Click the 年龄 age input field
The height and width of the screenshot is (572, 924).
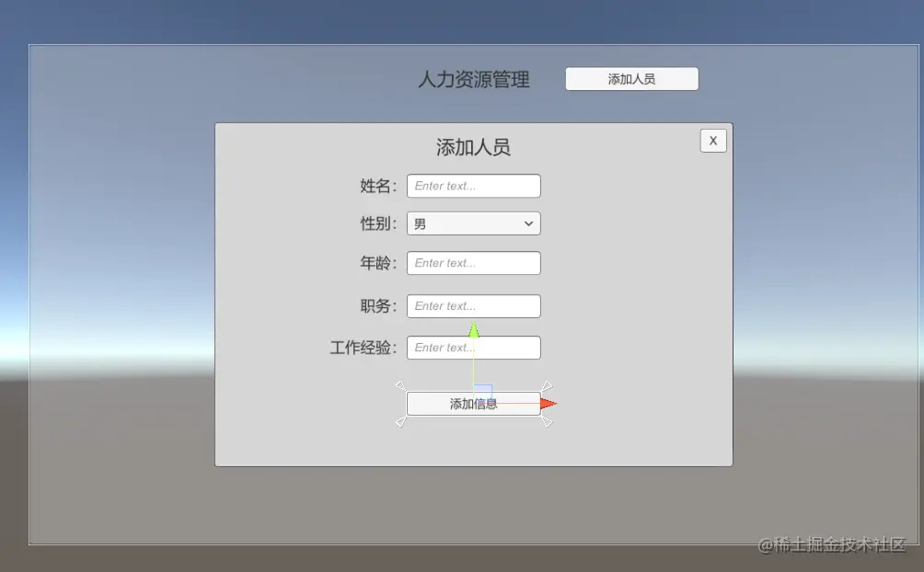(473, 263)
